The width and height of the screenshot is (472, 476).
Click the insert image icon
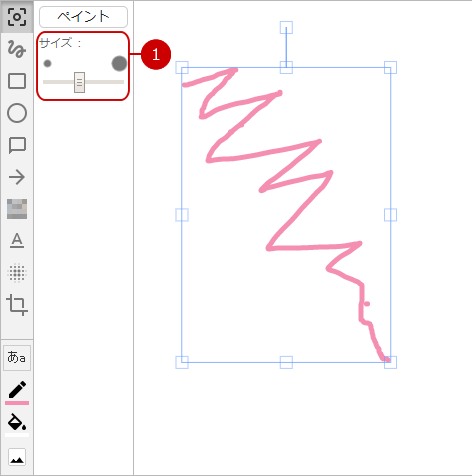pos(17,457)
